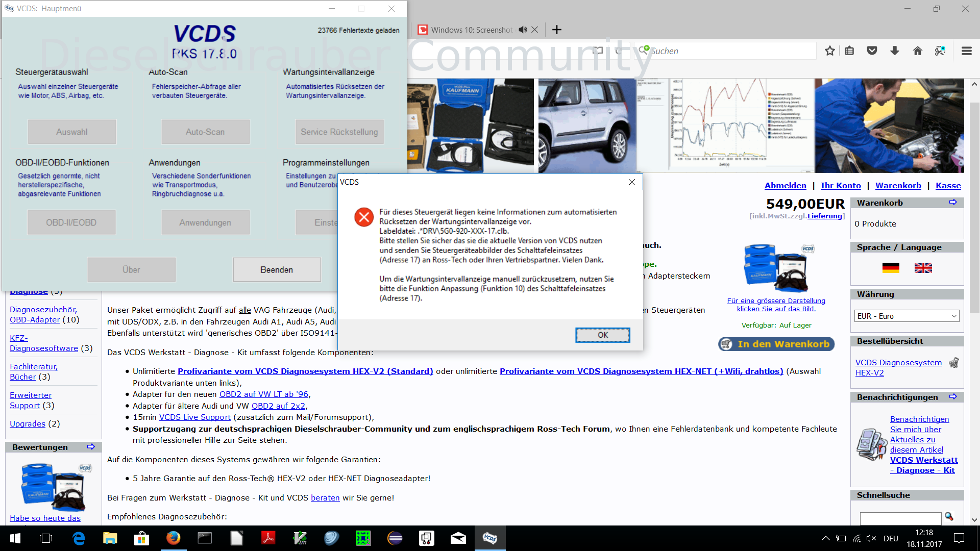Open 'Habe so heute das' review link
980x551 pixels.
coord(45,518)
